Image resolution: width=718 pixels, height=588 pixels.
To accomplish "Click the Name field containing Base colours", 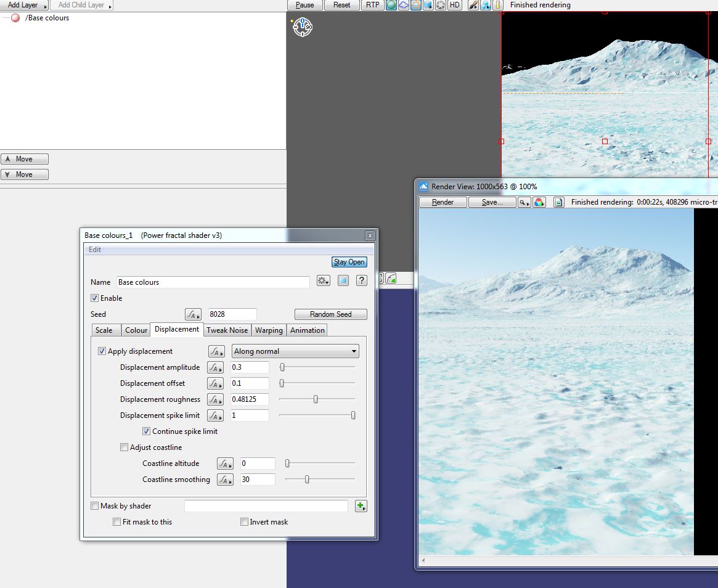I will [x=213, y=282].
